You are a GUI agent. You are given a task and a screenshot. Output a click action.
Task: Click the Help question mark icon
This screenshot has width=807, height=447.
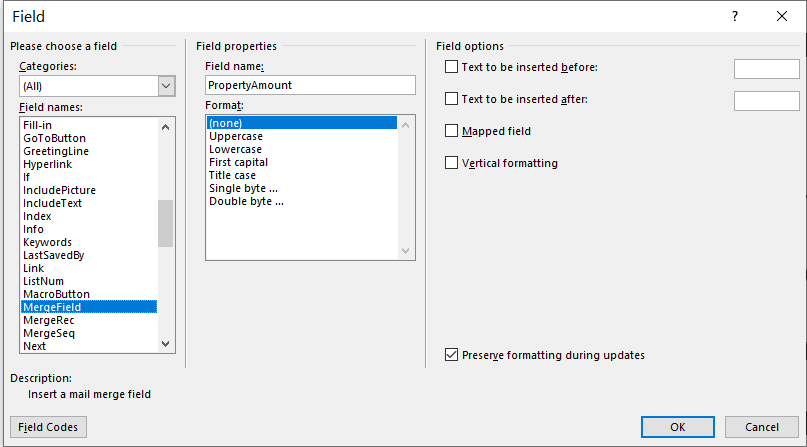[x=734, y=16]
